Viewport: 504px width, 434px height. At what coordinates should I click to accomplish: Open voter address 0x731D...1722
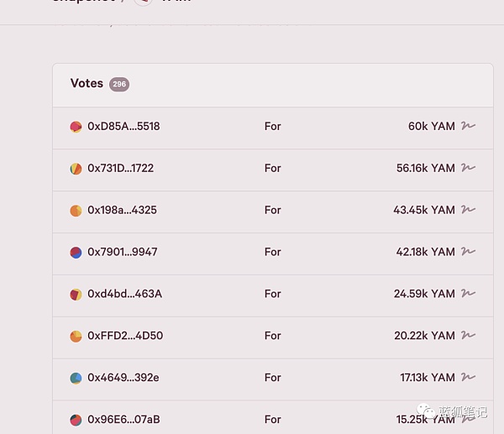pos(120,168)
